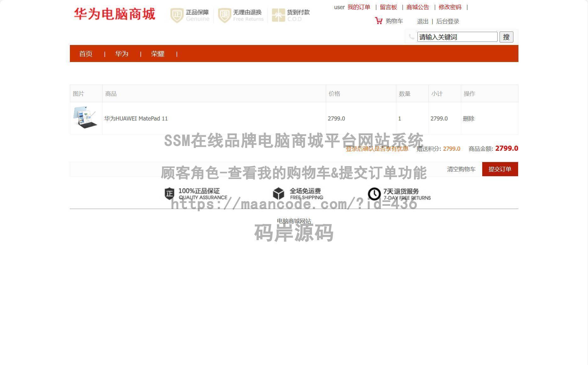Focus the 请输入关键词 search field
Viewport: 588px width, 365px height.
[x=457, y=37]
